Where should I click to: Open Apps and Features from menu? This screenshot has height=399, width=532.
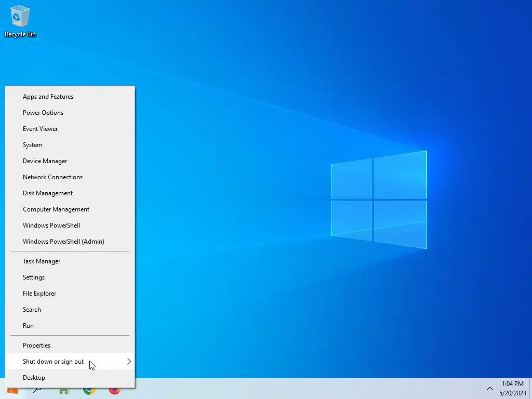pyautogui.click(x=70, y=97)
